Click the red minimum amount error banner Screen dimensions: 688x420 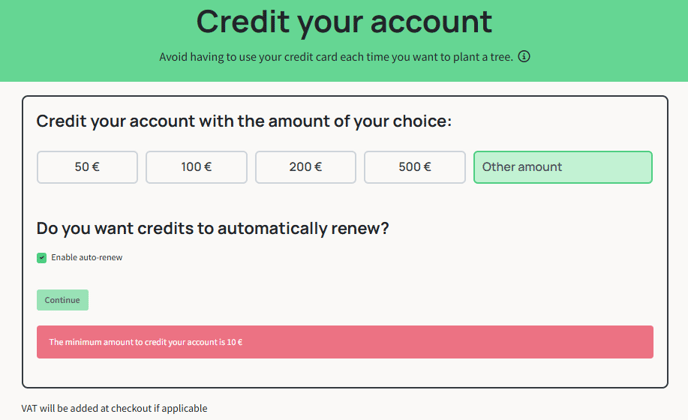(x=345, y=342)
